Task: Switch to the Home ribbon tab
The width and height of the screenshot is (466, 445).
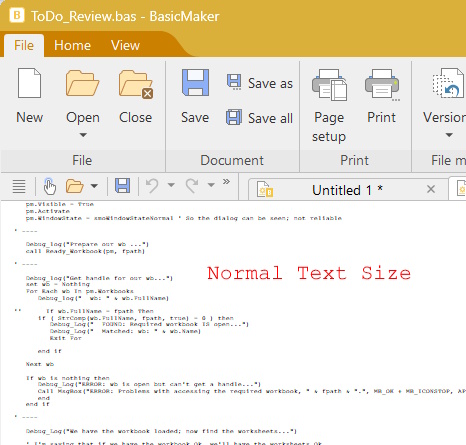Action: (72, 45)
